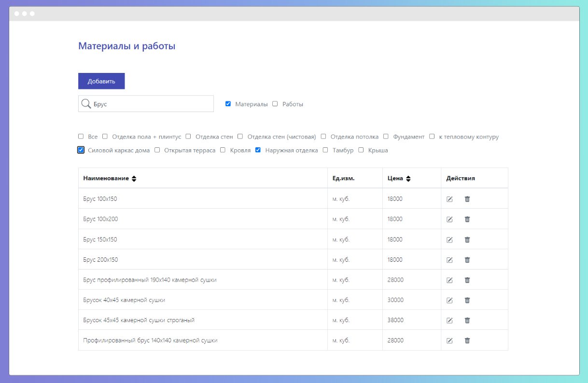588x383 pixels.
Task: Edit Брус профилированный 190х140 row
Action: (449, 280)
